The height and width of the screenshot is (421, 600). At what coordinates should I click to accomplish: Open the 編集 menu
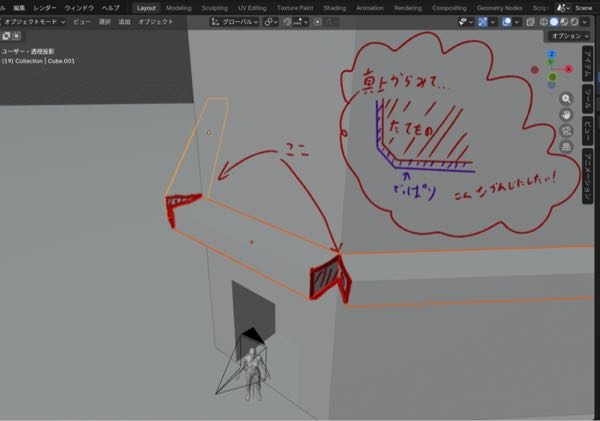click(x=19, y=8)
